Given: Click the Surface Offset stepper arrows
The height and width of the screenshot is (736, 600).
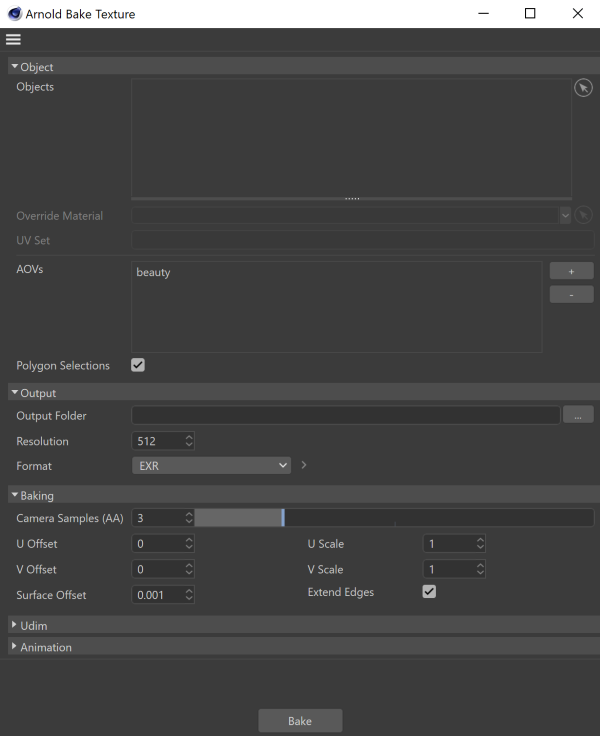Looking at the screenshot, I should pyautogui.click(x=189, y=595).
